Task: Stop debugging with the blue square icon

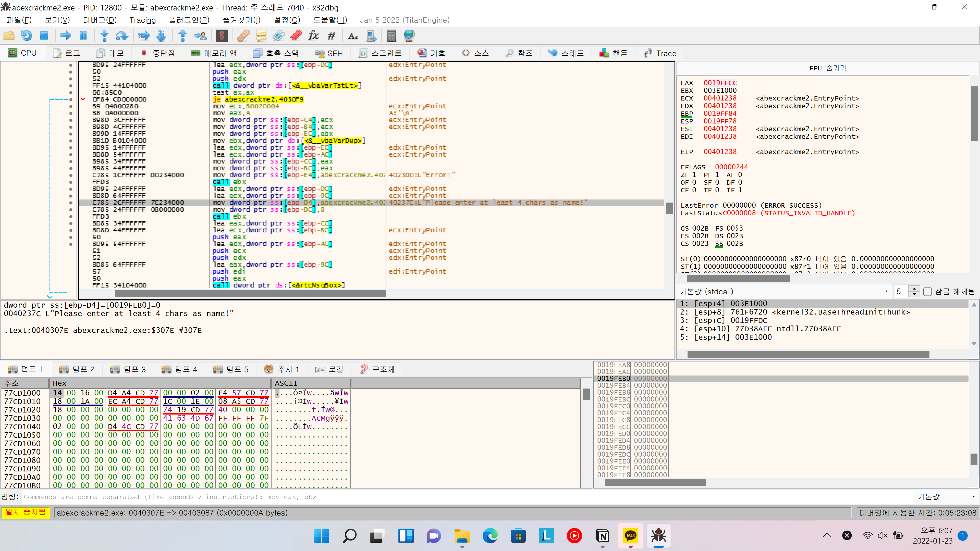Action: coord(44,36)
